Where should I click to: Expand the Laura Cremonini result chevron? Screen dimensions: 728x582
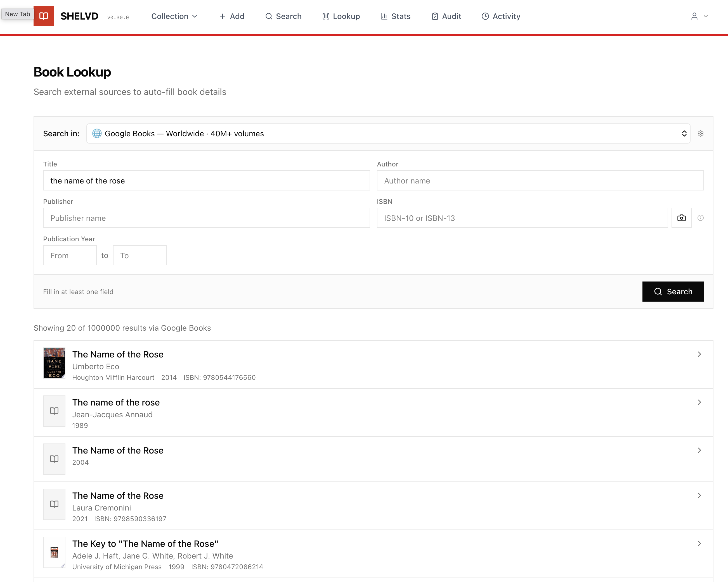(699, 495)
